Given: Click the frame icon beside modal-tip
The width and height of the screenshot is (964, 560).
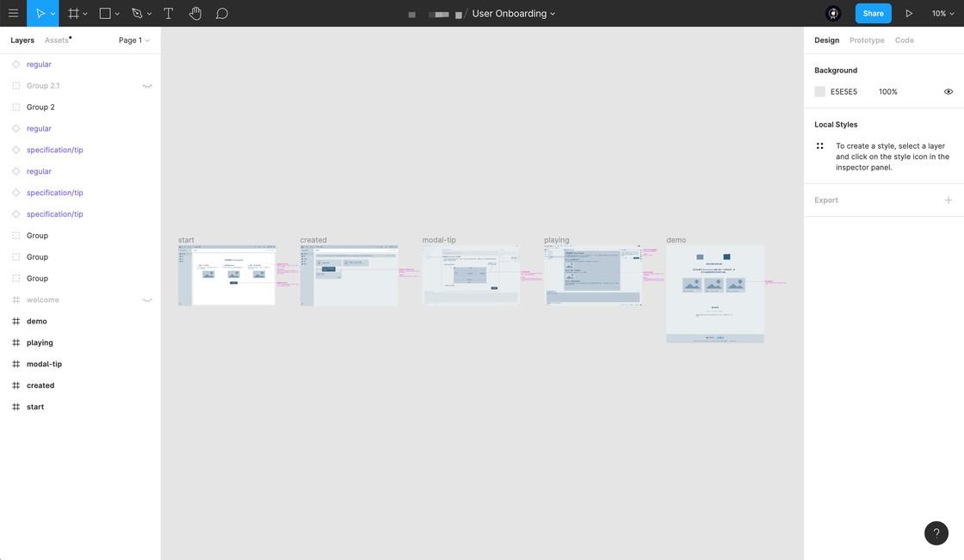Looking at the screenshot, I should click(16, 364).
